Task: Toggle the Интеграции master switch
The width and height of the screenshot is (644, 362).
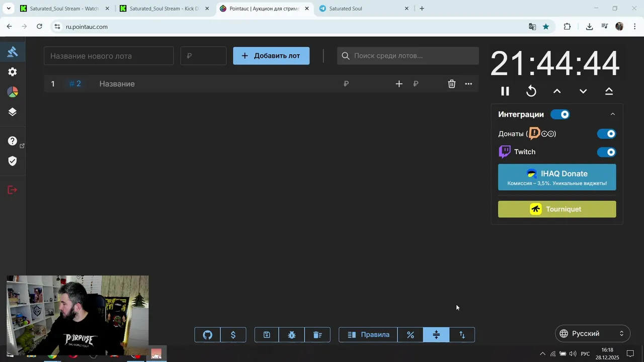Action: click(560, 115)
